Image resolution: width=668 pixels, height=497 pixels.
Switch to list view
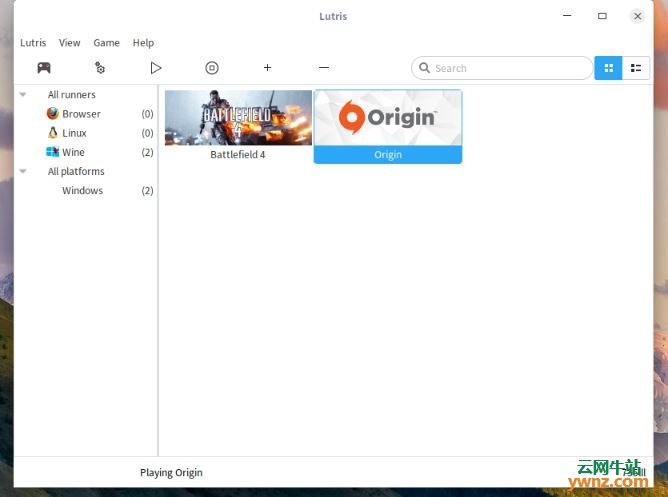(636, 68)
